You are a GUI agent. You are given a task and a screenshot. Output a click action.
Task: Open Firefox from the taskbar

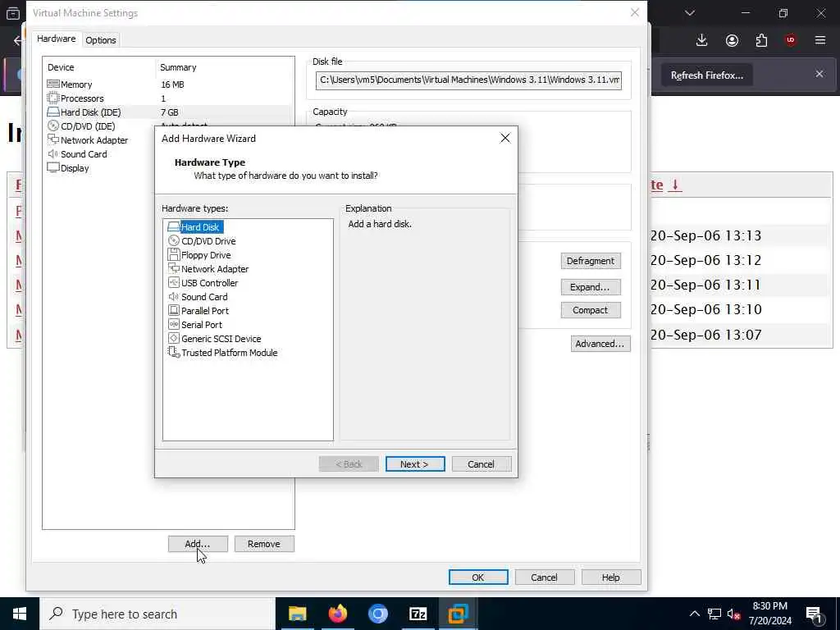point(337,614)
